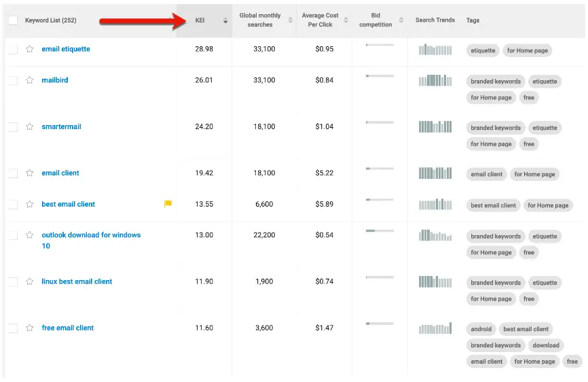Check the free email client row checkbox
Image resolution: width=588 pixels, height=382 pixels.
(x=13, y=328)
